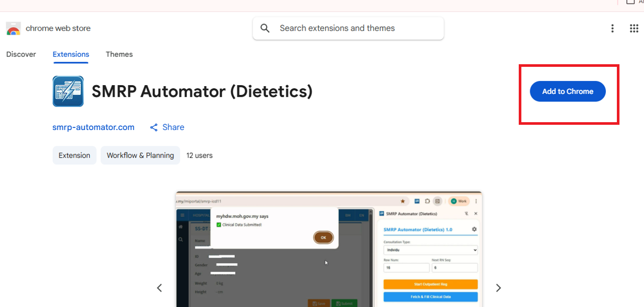The width and height of the screenshot is (644, 307).
Task: Click the Add to Chrome button
Action: click(x=567, y=91)
